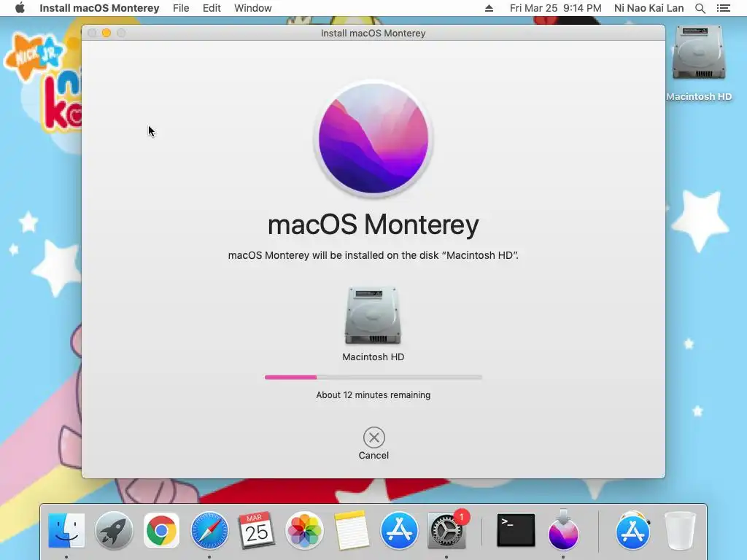
Task: Select the Macintosh HD disk icon in installer
Action: tap(373, 315)
